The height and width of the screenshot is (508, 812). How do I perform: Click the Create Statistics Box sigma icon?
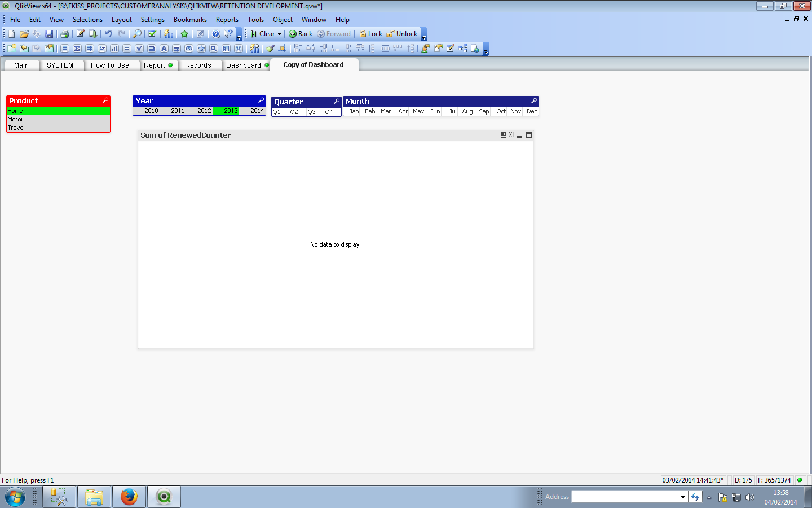point(77,49)
